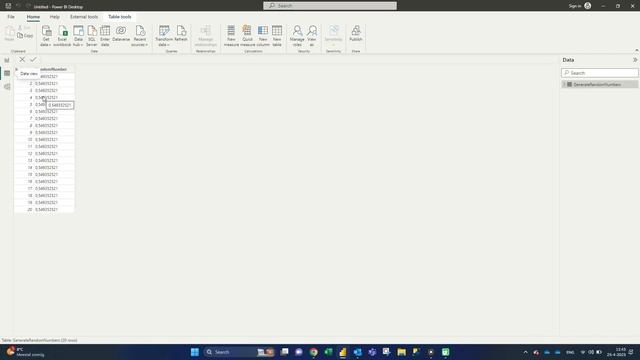Open the File tab

(11, 17)
